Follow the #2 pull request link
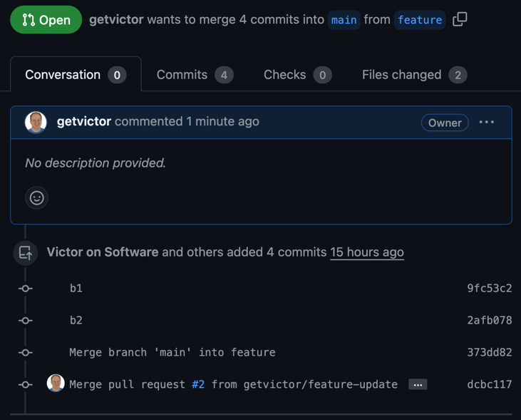521x420 pixels. 198,384
